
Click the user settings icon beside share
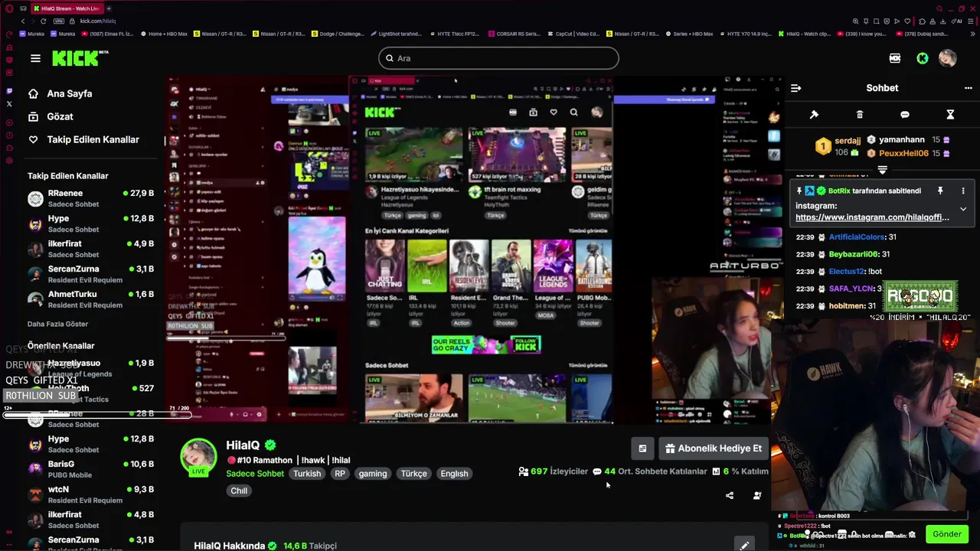[757, 496]
